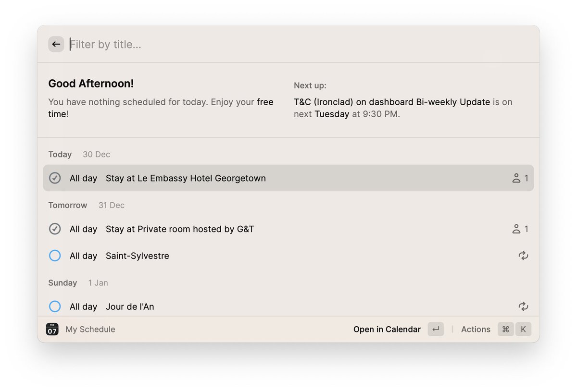Mark Saint-Sylvestre as completed

tap(55, 256)
